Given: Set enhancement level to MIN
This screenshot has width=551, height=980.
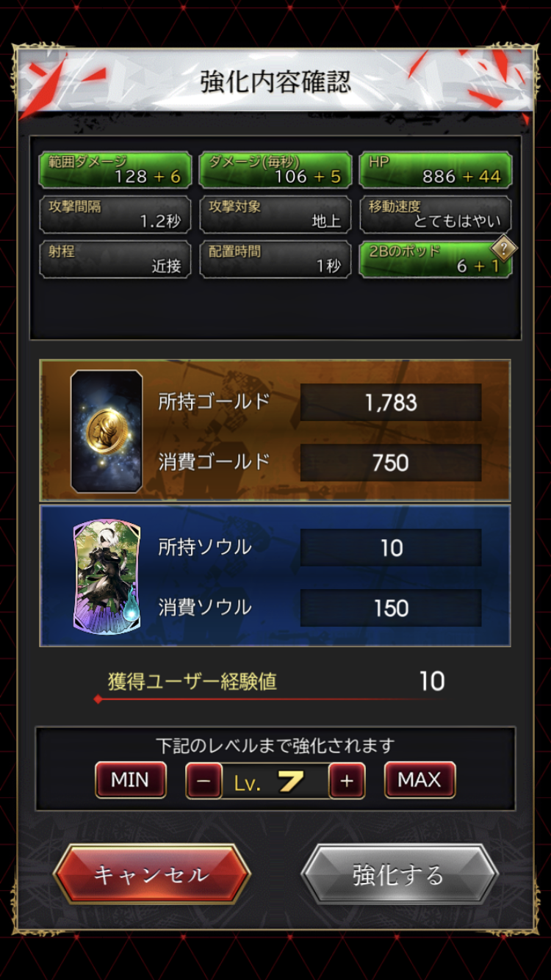Looking at the screenshot, I should pos(130,780).
